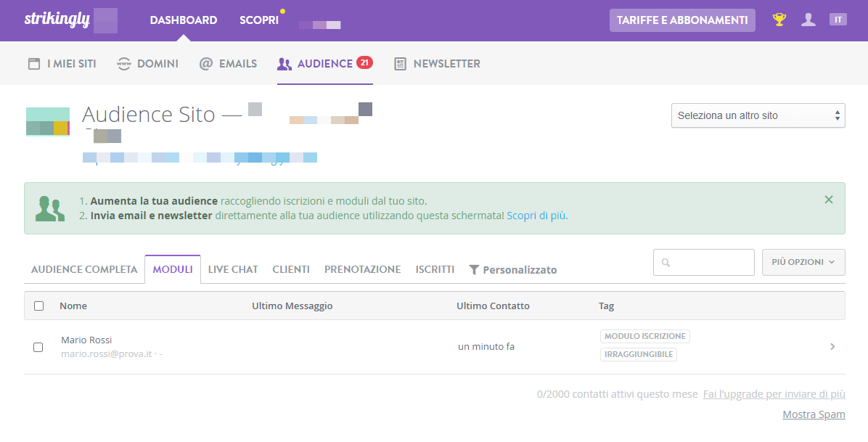Select the Iscritti tab
Image resolution: width=868 pixels, height=442 pixels.
point(435,269)
